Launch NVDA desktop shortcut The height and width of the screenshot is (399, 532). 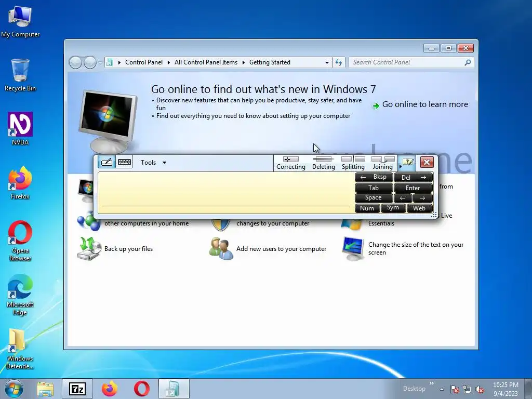[20, 129]
